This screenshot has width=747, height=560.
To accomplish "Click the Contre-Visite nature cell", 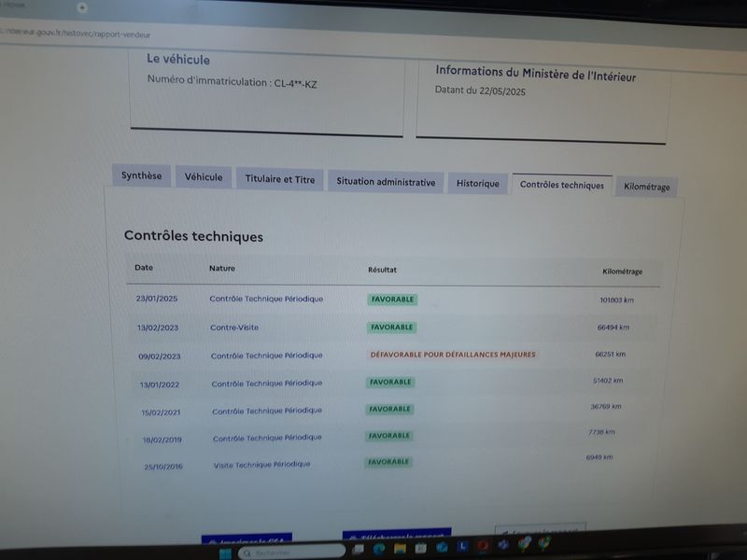I will pos(234,328).
